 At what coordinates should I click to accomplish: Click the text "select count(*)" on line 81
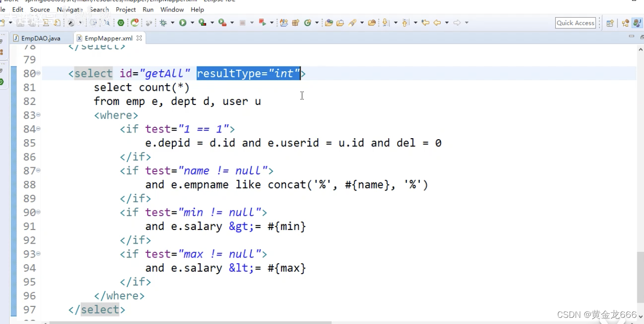tap(142, 87)
